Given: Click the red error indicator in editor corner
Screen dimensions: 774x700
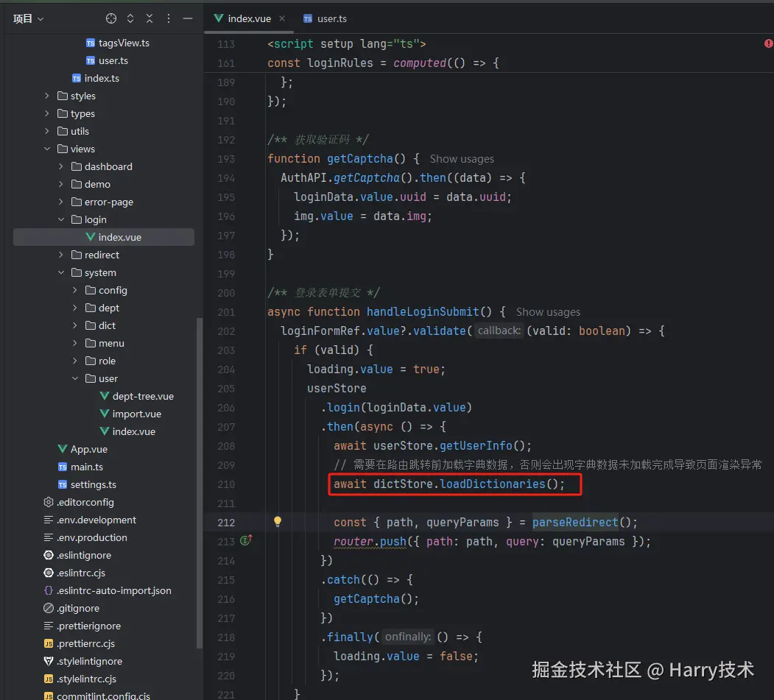Looking at the screenshot, I should [x=768, y=43].
